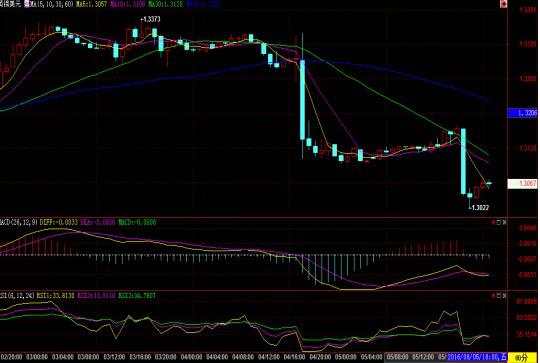540x363 pixels.
Task: Click the large cyan candlestick near 04/16:00
Action: pos(302,100)
